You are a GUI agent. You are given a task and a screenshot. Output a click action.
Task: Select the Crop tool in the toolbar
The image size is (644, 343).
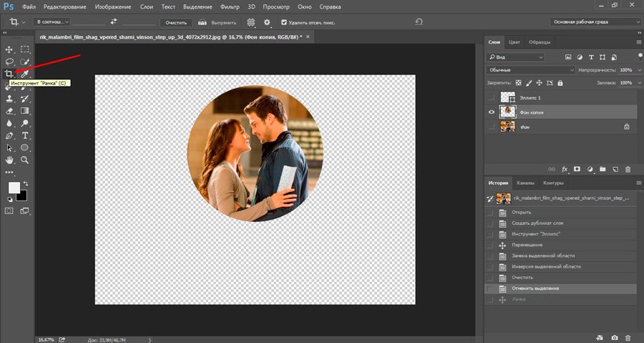(x=9, y=74)
